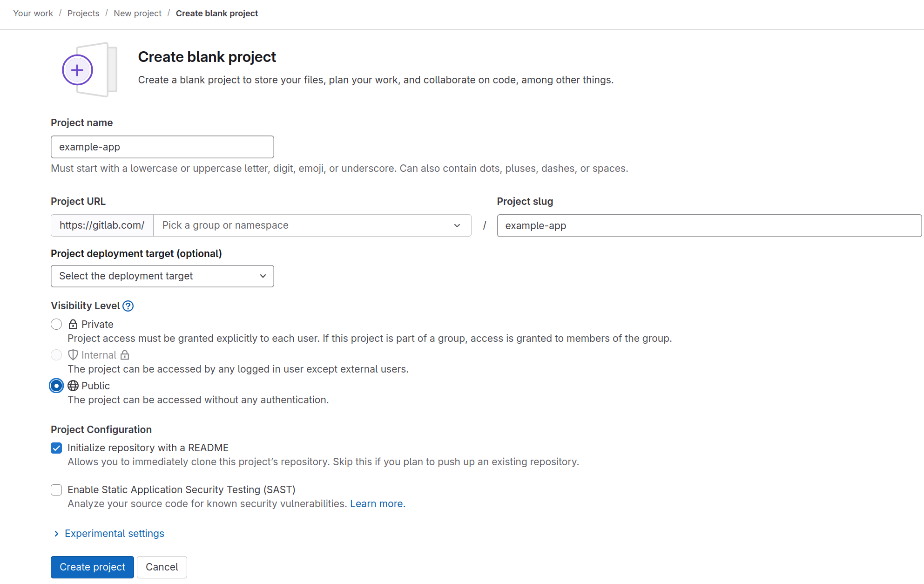Click the Cancel button
The width and height of the screenshot is (924, 584).
coord(162,567)
